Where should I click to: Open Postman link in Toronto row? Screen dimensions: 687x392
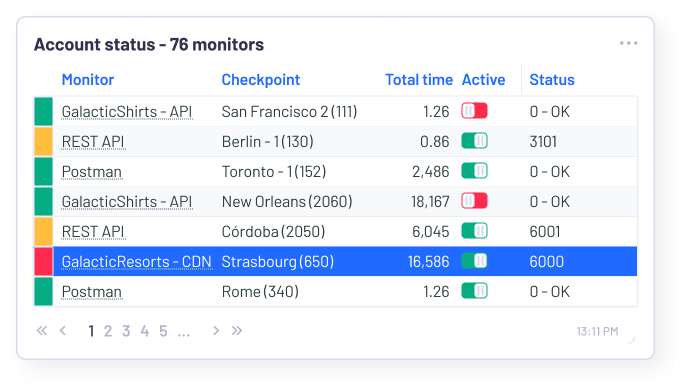[92, 172]
